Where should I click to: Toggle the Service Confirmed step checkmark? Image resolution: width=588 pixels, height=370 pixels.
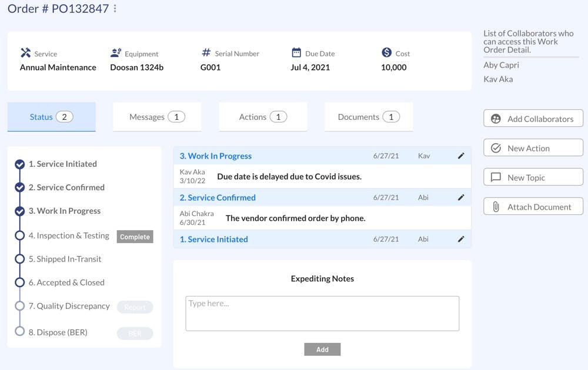(x=20, y=188)
